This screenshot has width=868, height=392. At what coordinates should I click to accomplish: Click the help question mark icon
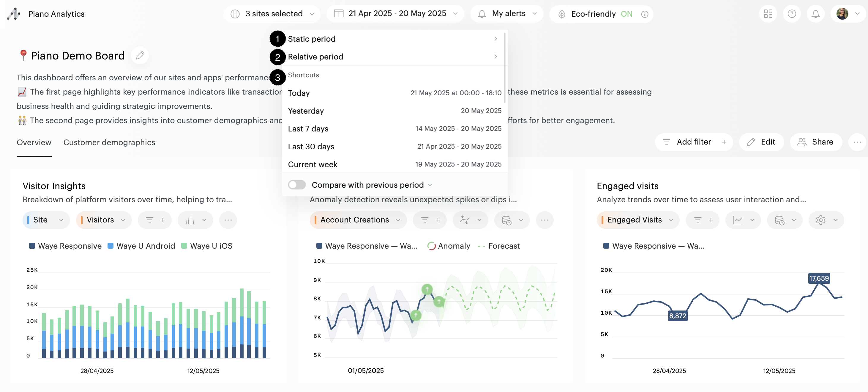792,14
